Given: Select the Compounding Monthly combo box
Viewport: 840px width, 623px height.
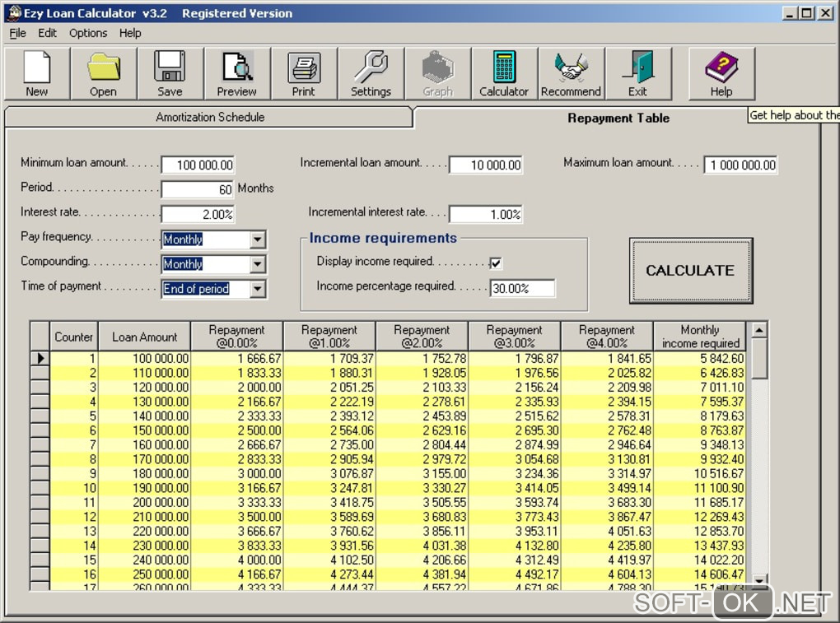Looking at the screenshot, I should tap(214, 264).
